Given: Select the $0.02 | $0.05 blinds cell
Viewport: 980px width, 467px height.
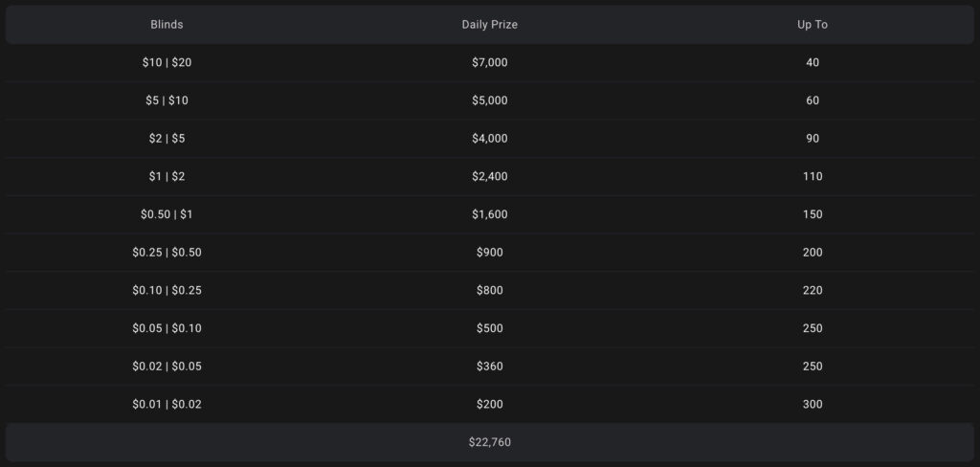Looking at the screenshot, I should (x=167, y=367).
